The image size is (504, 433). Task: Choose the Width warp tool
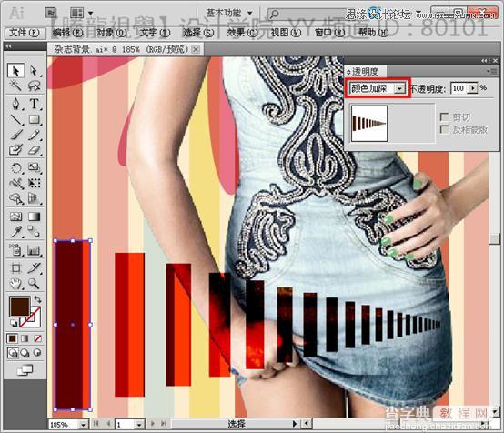(15, 183)
